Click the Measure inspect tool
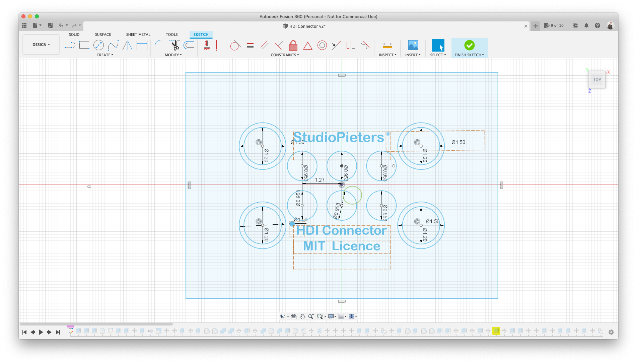Viewport: 637px width, 364px height. (x=387, y=45)
